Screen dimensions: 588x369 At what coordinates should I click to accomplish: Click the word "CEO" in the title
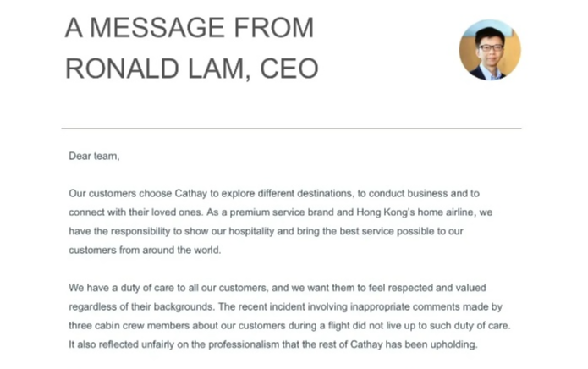coord(289,69)
